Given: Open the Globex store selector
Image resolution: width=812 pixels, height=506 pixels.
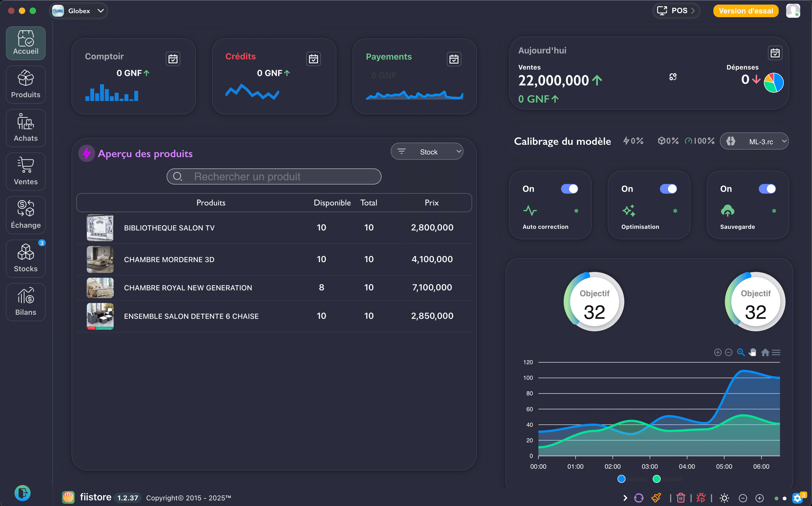Looking at the screenshot, I should (x=79, y=11).
